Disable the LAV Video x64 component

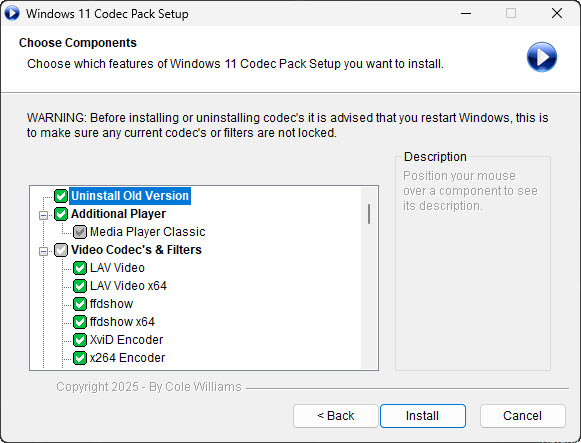(80, 286)
